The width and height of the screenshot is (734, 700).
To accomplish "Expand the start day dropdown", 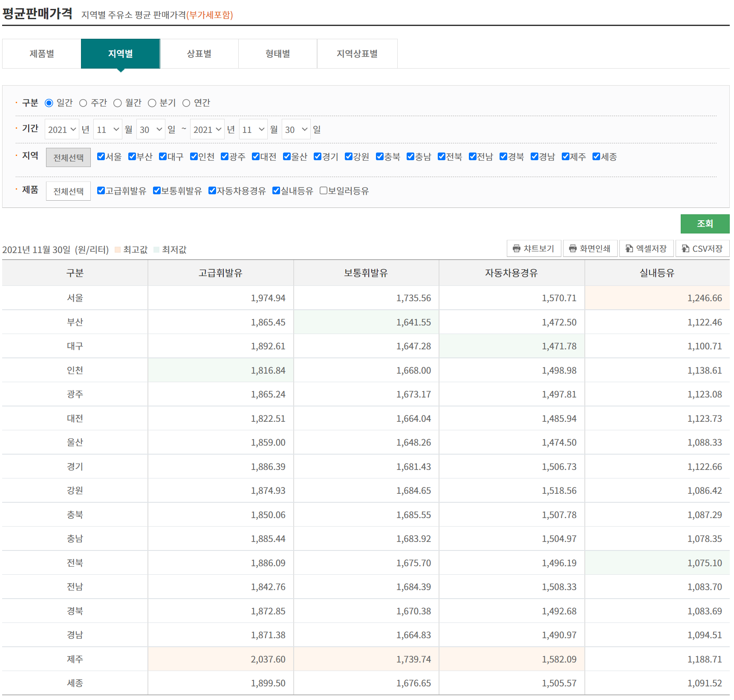I will click(151, 130).
